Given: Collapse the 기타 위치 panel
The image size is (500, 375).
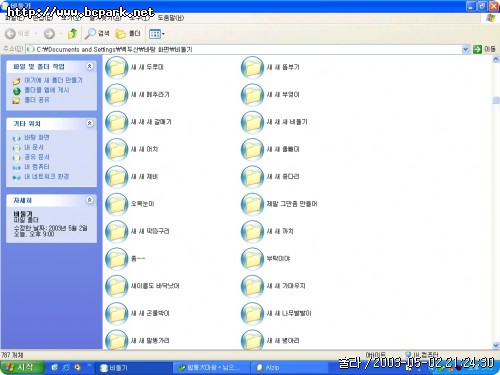Looking at the screenshot, I should point(89,123).
